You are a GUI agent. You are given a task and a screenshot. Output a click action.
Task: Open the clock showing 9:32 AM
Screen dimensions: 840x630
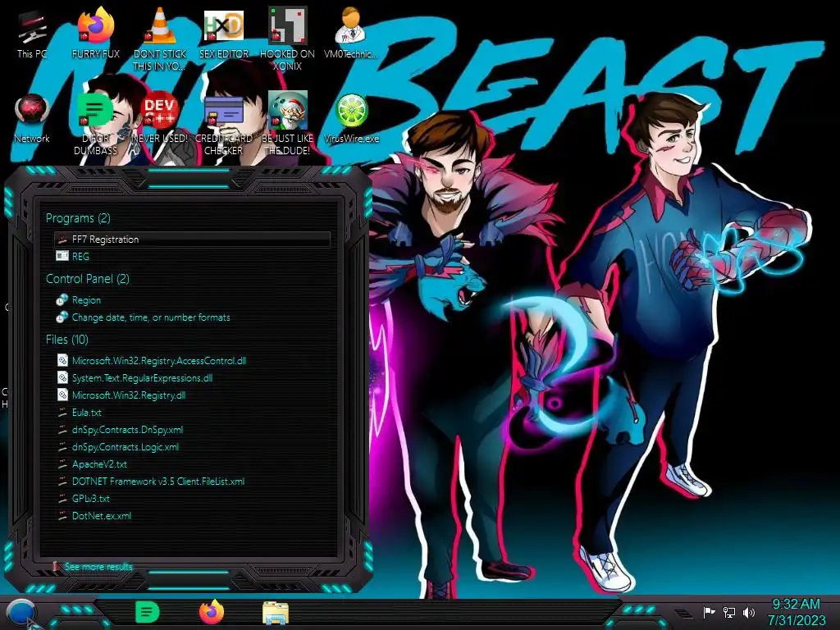(x=796, y=612)
